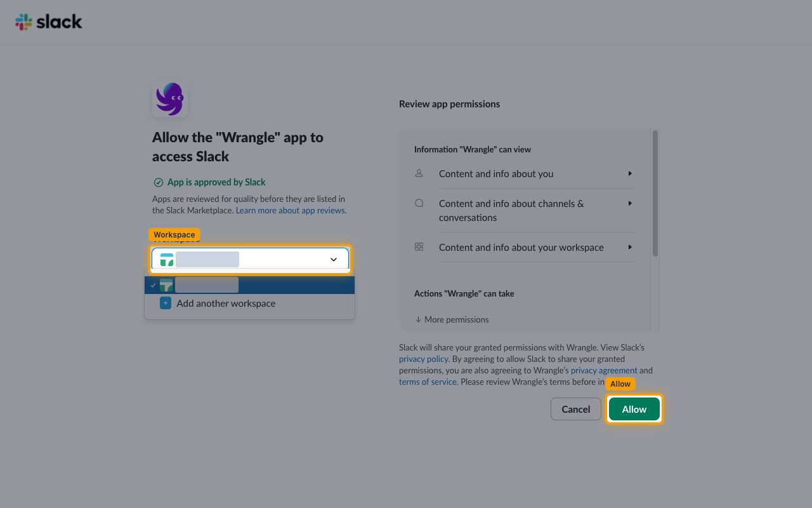Open Wrangle's privacy agreement link
812x508 pixels.
[x=604, y=370]
